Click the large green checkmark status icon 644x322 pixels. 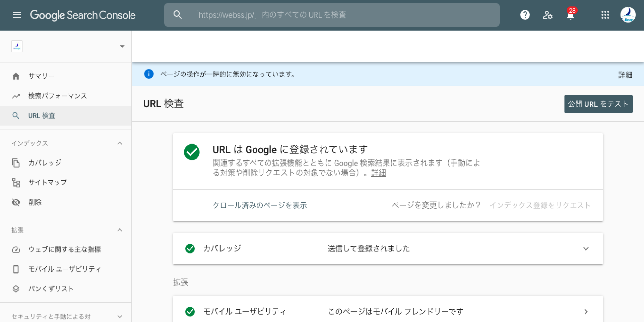point(192,152)
